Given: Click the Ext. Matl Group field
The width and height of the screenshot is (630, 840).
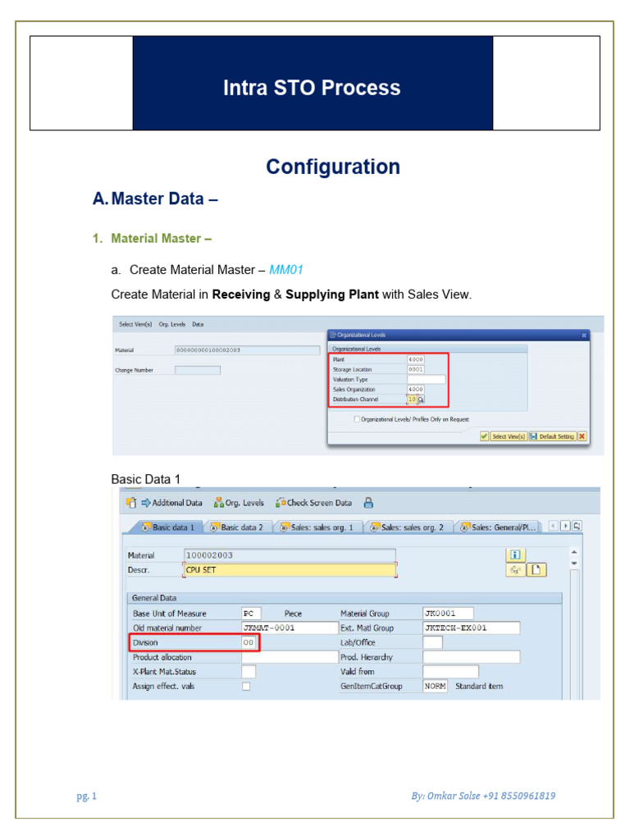Looking at the screenshot, I should point(472,628).
